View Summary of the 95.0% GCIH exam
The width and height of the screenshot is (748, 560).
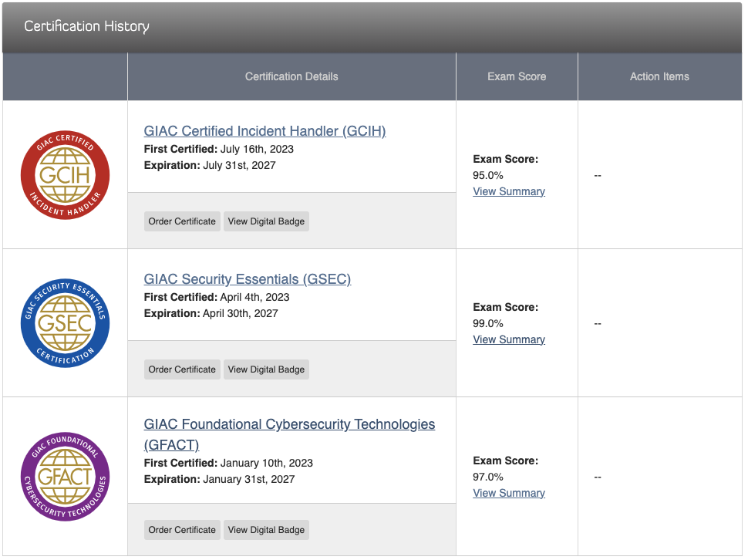(x=509, y=191)
